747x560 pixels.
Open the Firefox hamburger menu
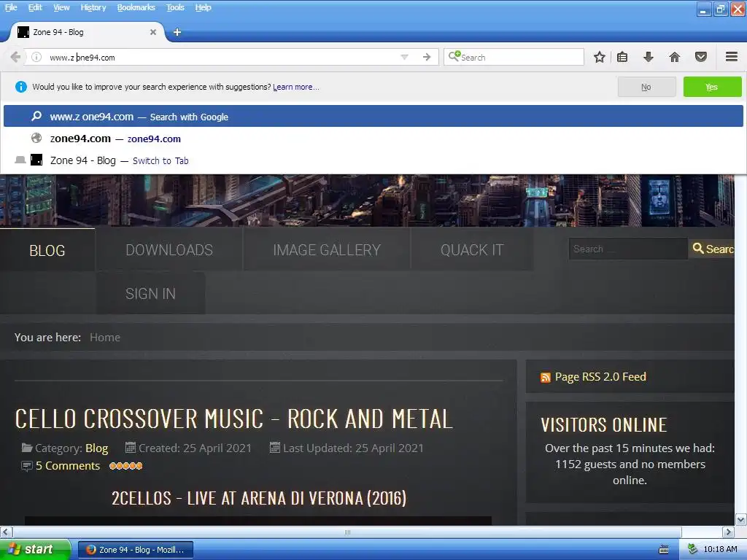[732, 57]
